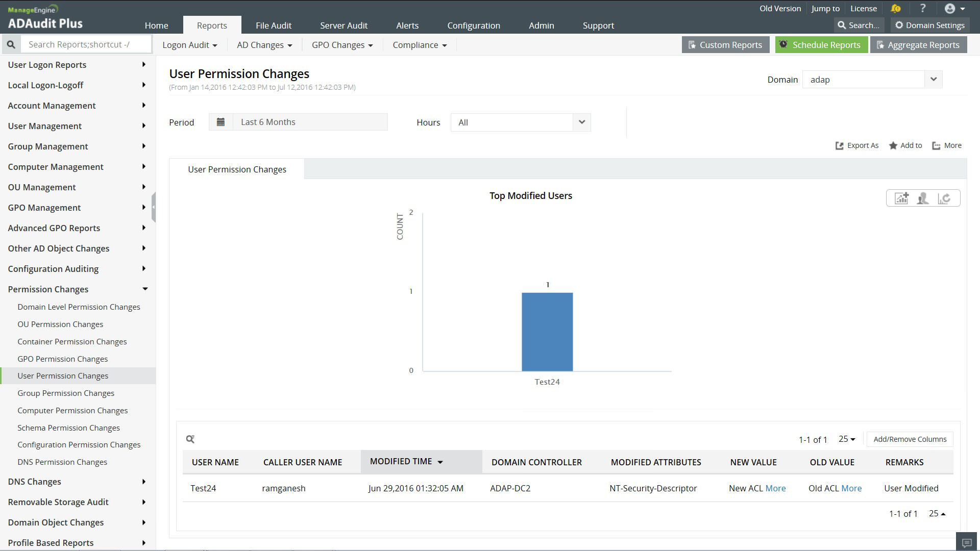This screenshot has height=551, width=980.
Task: Click the Schedule Reports button
Action: pos(820,45)
